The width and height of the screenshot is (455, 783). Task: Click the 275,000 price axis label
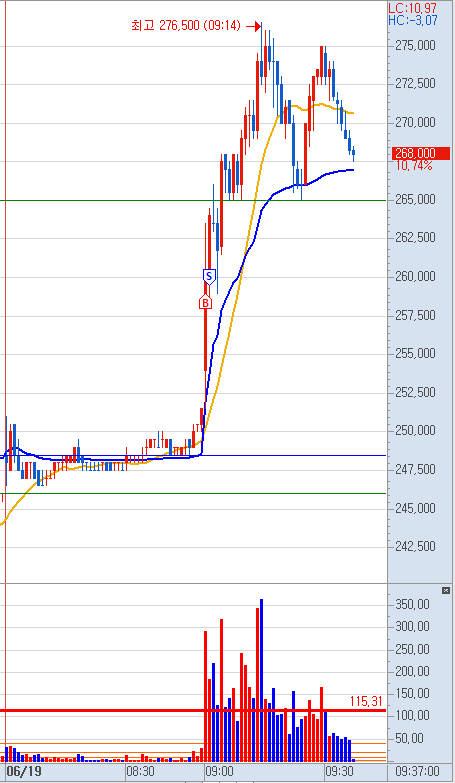(415, 45)
